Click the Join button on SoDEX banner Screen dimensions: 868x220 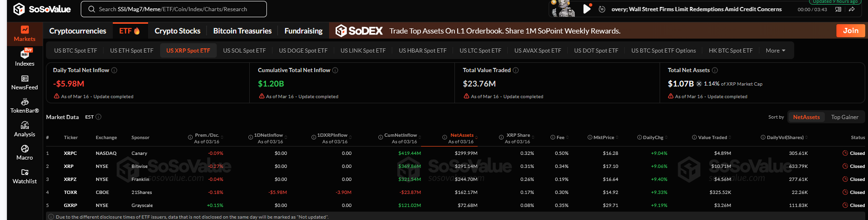point(851,31)
